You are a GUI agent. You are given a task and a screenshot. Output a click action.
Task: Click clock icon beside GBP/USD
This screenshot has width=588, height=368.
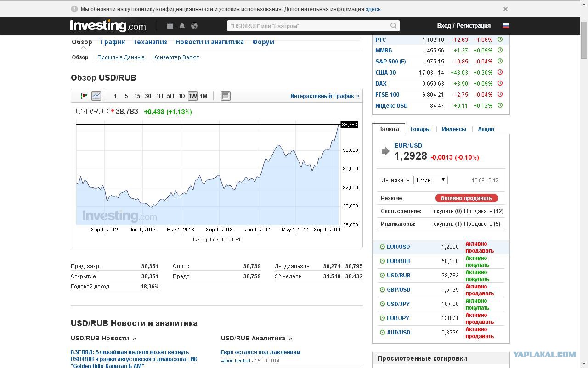[x=382, y=290]
